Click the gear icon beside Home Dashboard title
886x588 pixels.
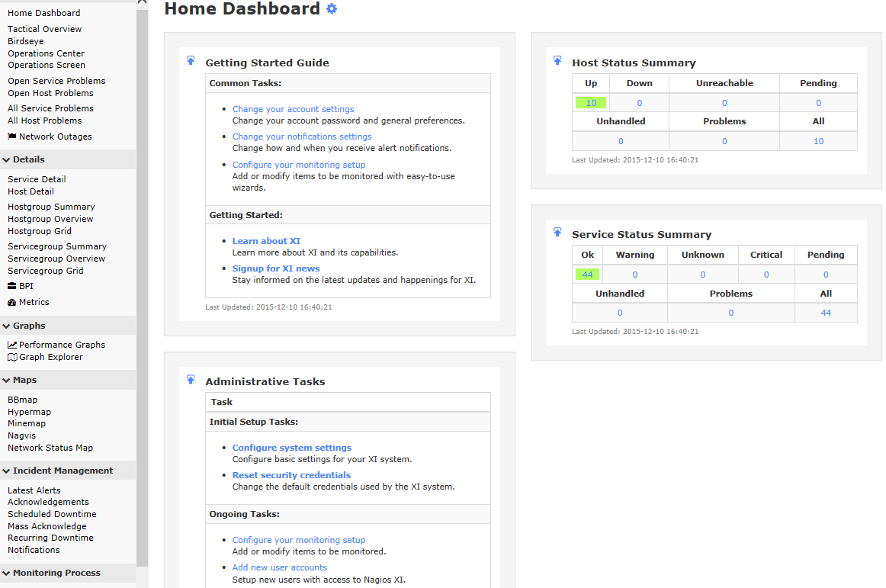(x=332, y=9)
